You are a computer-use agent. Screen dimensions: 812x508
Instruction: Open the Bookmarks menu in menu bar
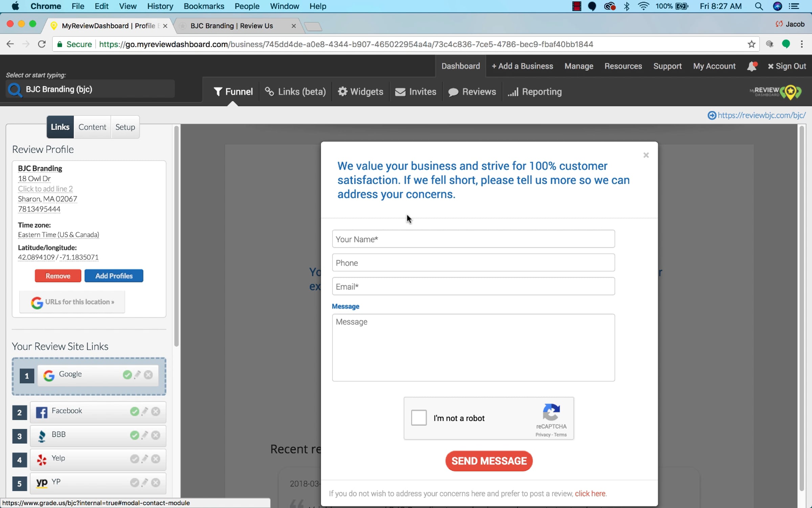[204, 6]
